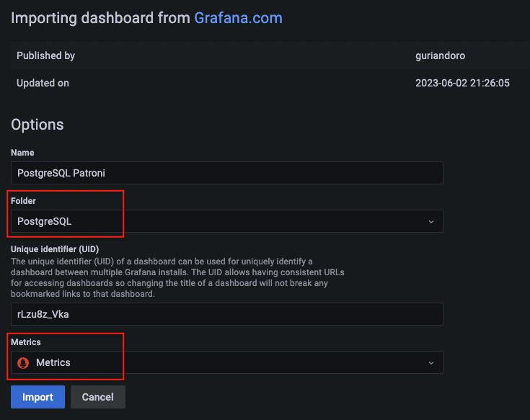
Task: Click the UID description paragraph text
Action: click(166, 277)
